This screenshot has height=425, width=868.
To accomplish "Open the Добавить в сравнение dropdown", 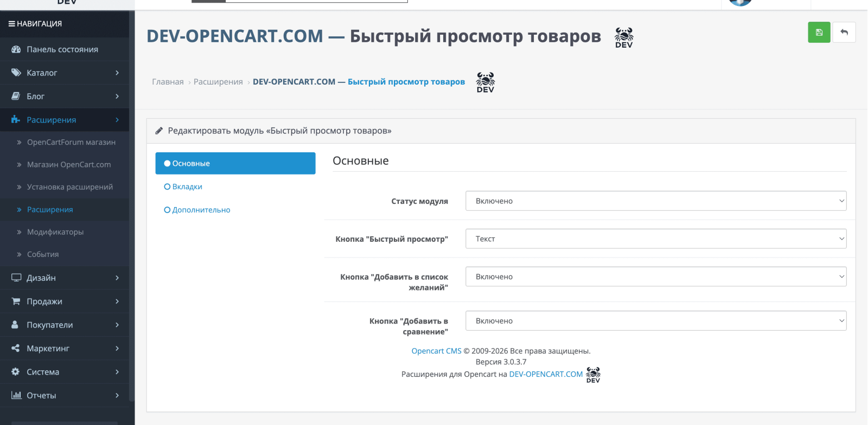I will coord(656,321).
